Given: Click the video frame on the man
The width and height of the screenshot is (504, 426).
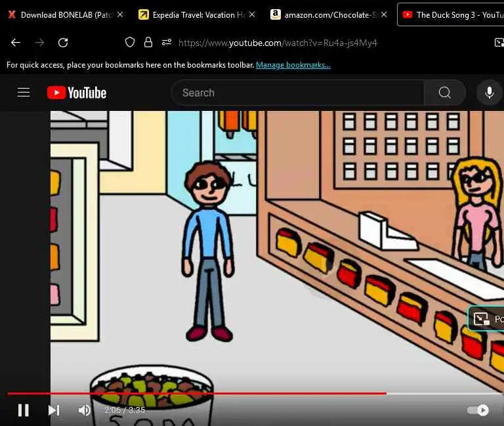Looking at the screenshot, I should pyautogui.click(x=208, y=251).
